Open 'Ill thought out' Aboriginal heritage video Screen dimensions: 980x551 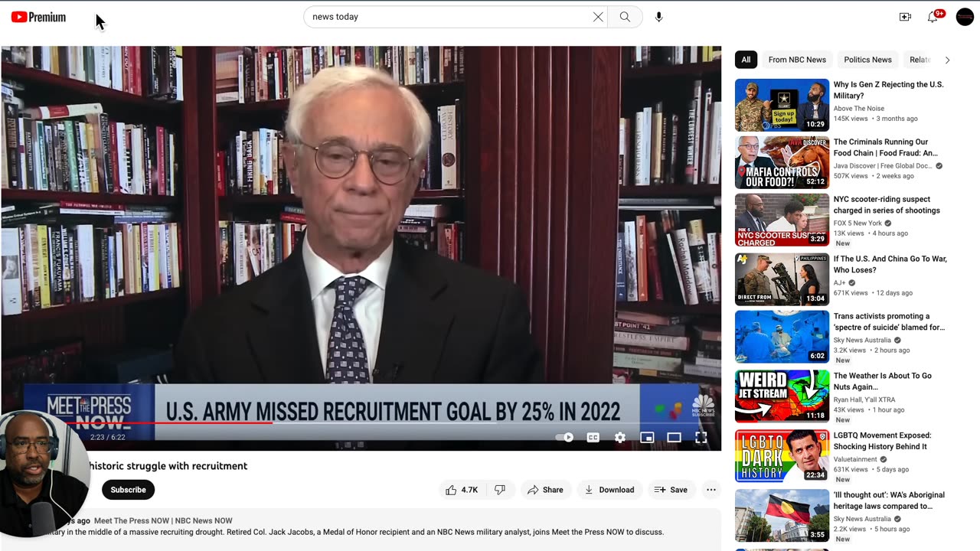889,500
